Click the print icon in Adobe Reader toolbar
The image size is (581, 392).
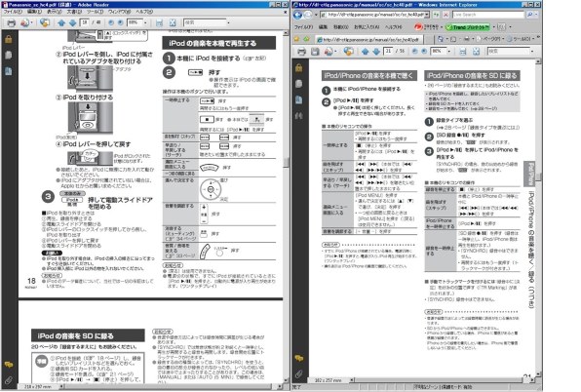[x=12, y=23]
